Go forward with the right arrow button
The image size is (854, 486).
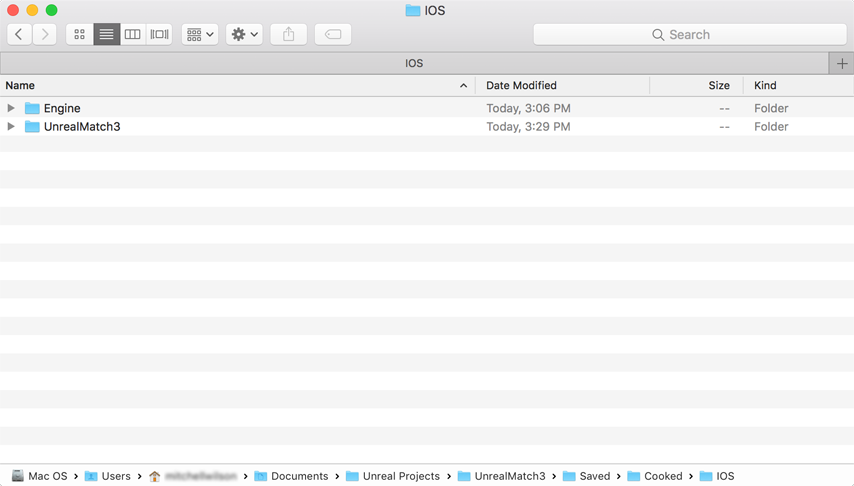click(x=45, y=34)
